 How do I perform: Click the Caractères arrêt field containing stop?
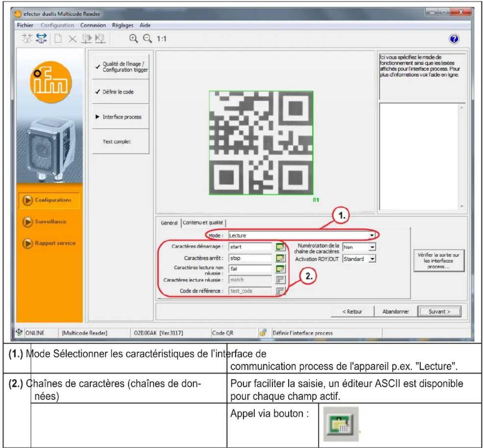(250, 258)
